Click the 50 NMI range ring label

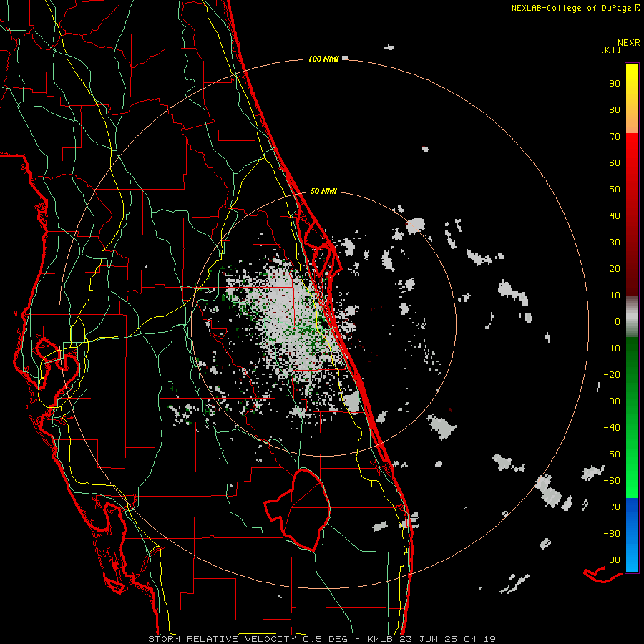point(323,191)
